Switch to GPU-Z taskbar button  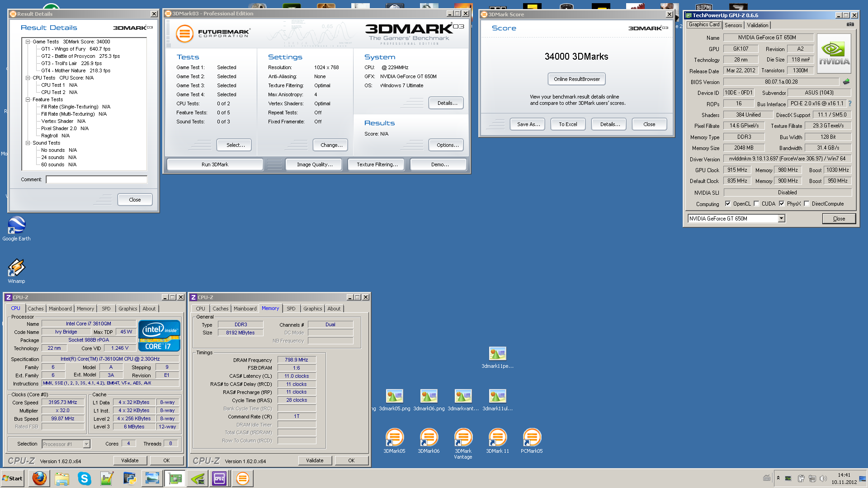(175, 478)
